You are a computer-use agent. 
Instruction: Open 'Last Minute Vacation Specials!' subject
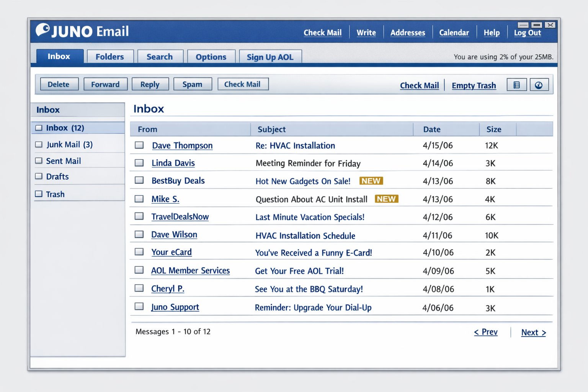[310, 217]
